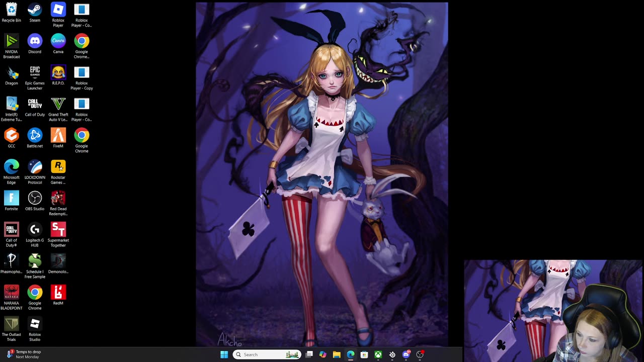Screen dimensions: 644x362
Task: Select the 'Roblox Player - Copy' icon
Action: 82,78
